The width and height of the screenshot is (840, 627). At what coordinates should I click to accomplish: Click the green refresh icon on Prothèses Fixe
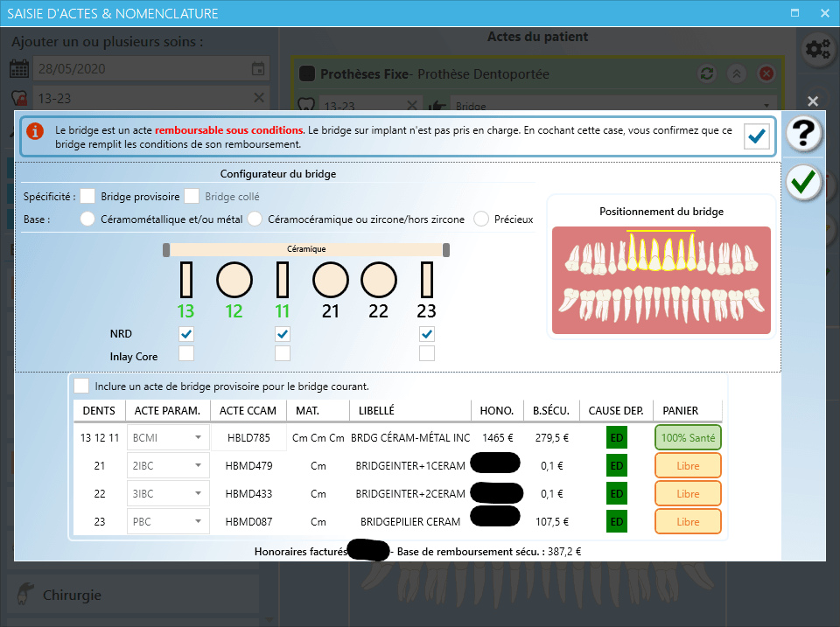pyautogui.click(x=706, y=73)
